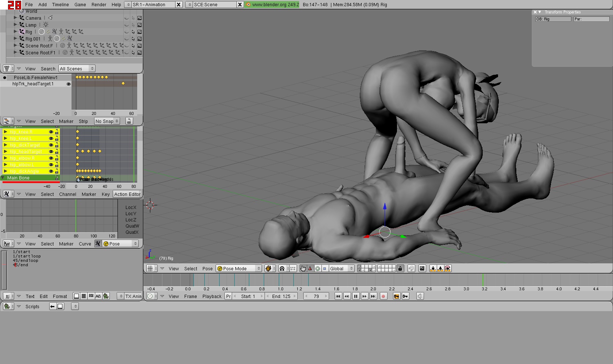Toggle lock for hlp_elbow.L channel
613x364 pixels.
coord(57,164)
